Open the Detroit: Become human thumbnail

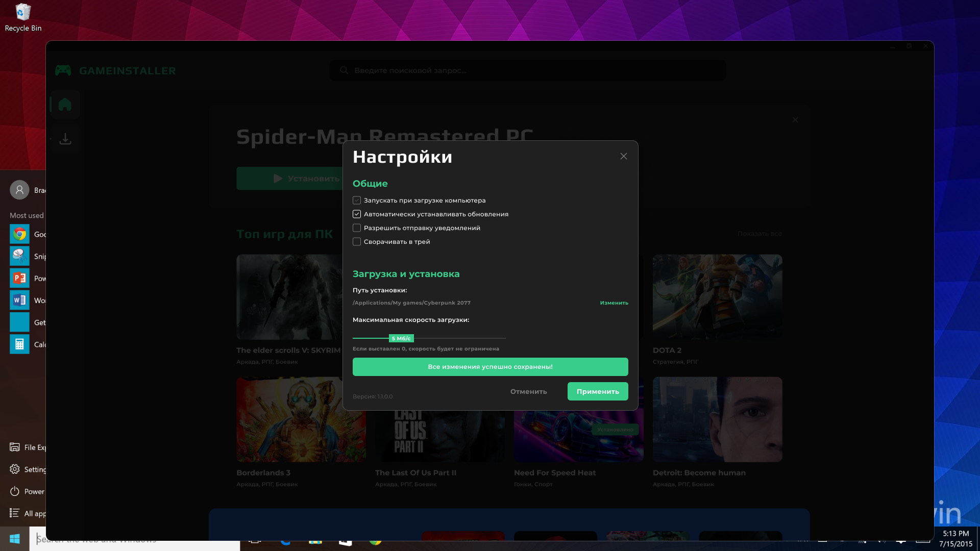point(717,419)
